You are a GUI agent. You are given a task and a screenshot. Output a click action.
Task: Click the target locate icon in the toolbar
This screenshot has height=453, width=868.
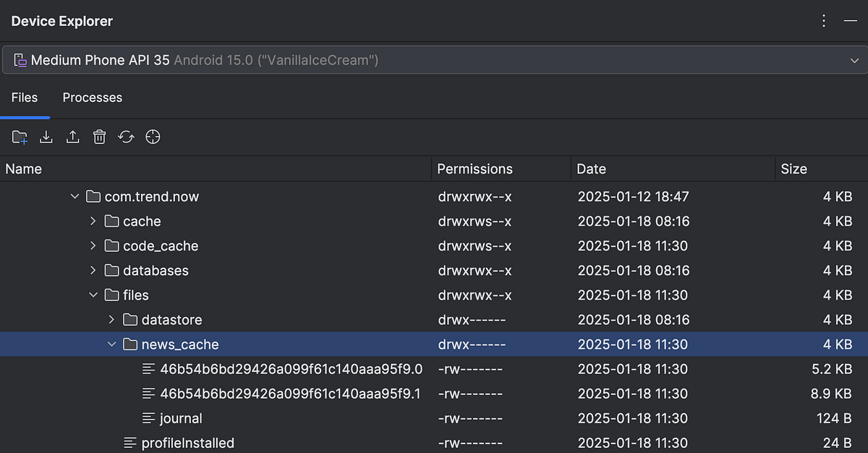tap(153, 137)
